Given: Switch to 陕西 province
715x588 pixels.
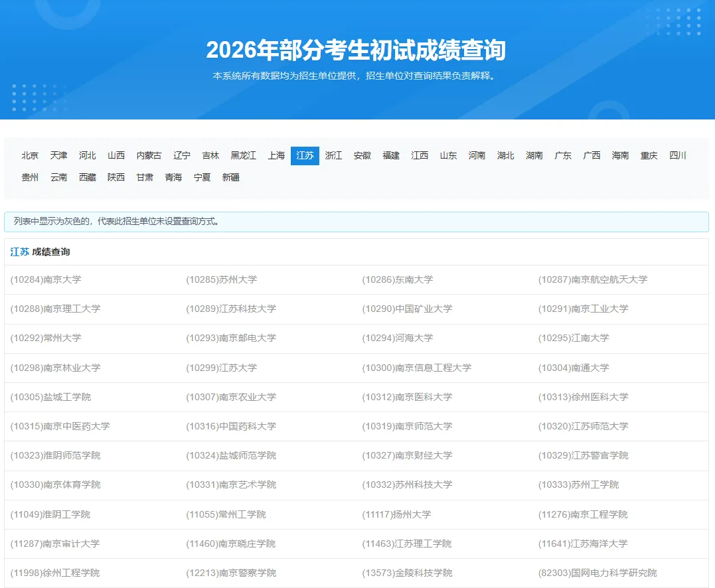Looking at the screenshot, I should point(116,177).
